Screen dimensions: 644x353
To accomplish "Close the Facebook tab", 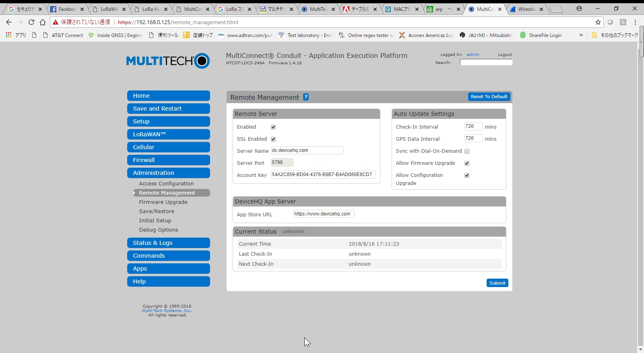I will coord(82,9).
